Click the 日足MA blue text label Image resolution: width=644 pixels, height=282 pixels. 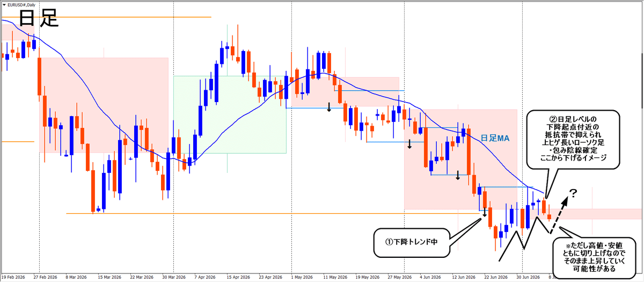[494, 138]
